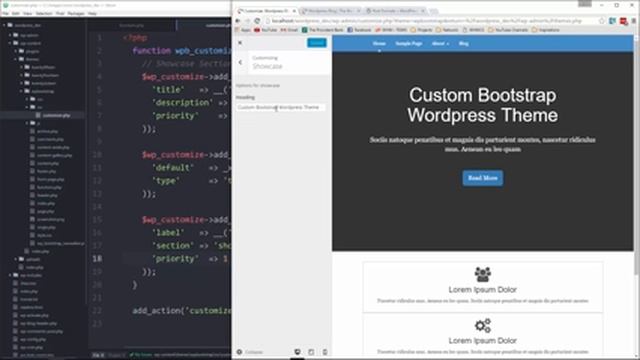The width and height of the screenshot is (640, 360).
Task: Collapse the Customizer sidebar
Action: point(249,352)
